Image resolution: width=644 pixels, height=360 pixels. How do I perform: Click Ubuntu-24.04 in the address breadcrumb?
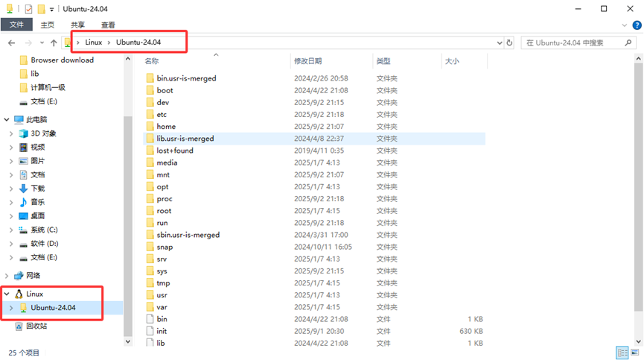tap(138, 42)
